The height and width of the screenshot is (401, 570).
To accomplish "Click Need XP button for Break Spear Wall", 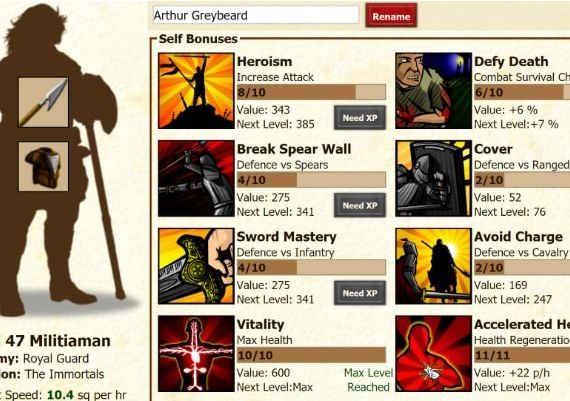I will (360, 205).
